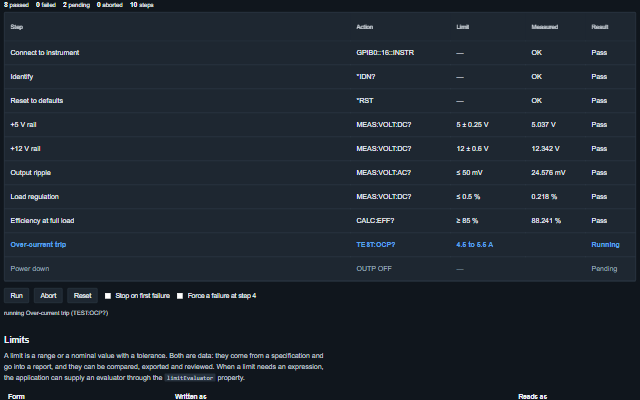Viewport: 640px width, 400px height.
Task: Select the Output ripple step
Action: click(x=320, y=173)
